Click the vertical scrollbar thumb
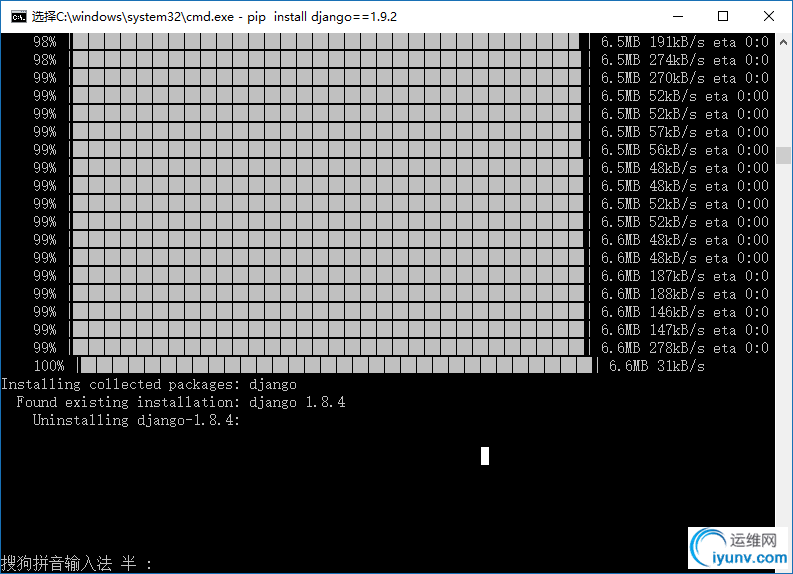Viewport: 793px width, 574px height. [x=783, y=155]
